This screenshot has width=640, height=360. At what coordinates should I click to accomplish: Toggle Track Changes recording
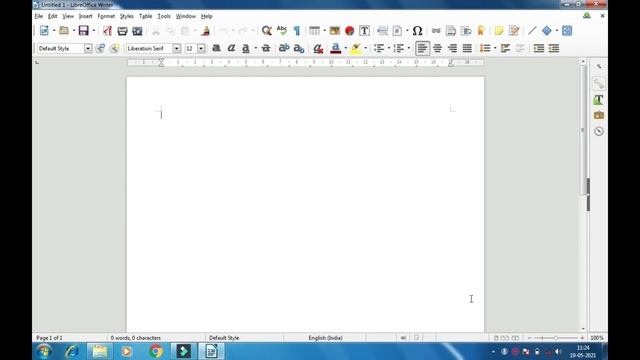(514, 31)
